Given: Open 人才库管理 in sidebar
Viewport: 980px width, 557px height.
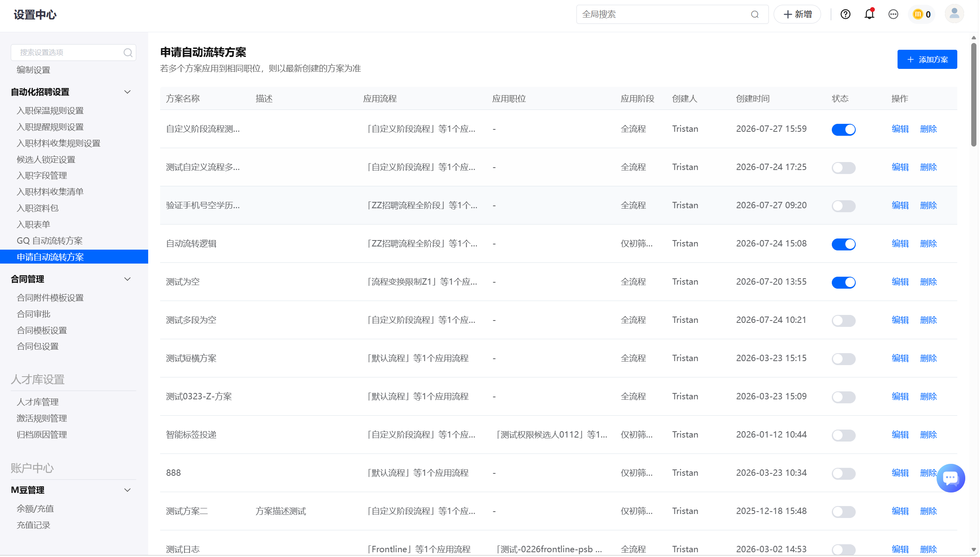Looking at the screenshot, I should (x=38, y=402).
